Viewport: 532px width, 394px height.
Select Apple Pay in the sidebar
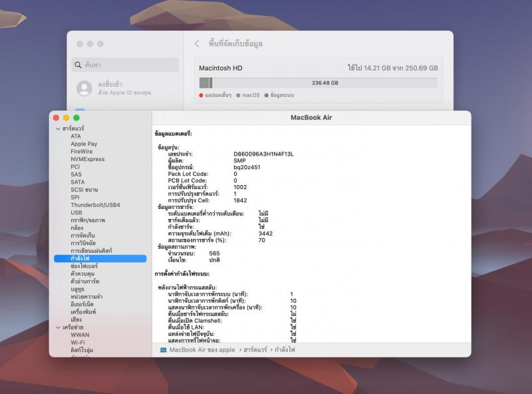pyautogui.click(x=84, y=144)
